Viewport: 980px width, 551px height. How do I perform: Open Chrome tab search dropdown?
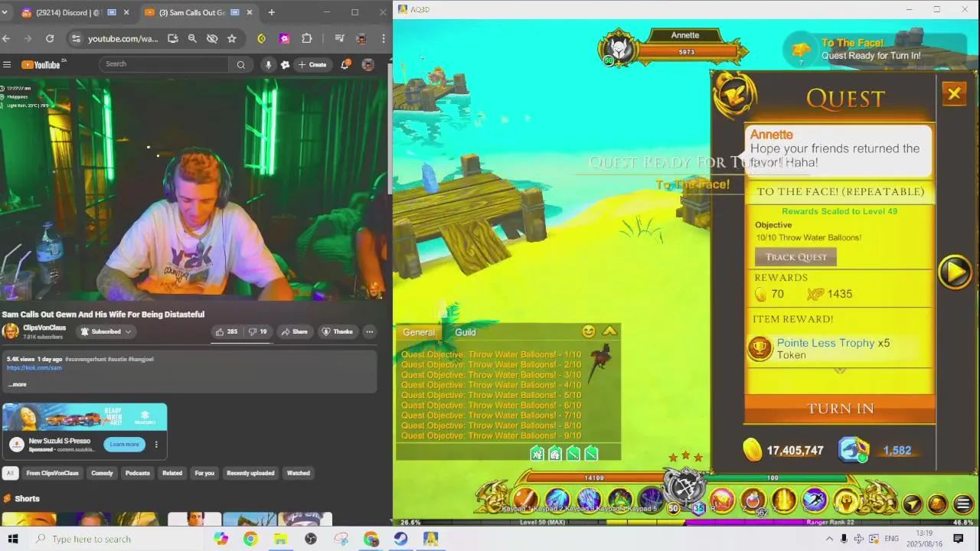coord(5,12)
